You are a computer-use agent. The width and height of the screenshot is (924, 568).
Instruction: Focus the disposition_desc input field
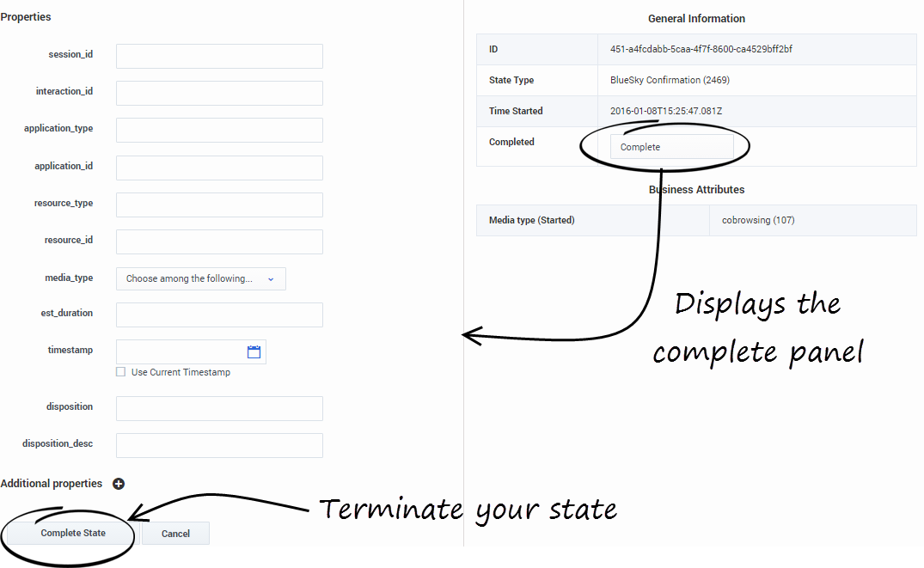pyautogui.click(x=219, y=445)
